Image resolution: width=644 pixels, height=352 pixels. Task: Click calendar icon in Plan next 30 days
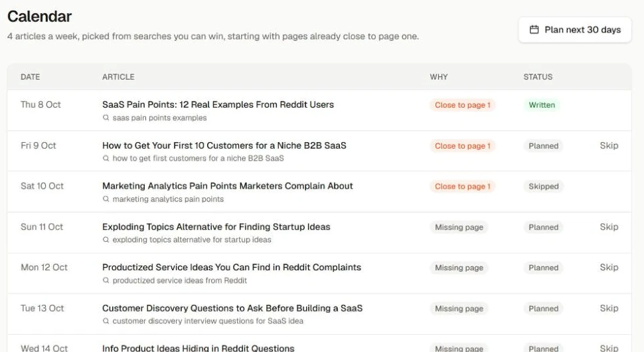[x=534, y=30]
